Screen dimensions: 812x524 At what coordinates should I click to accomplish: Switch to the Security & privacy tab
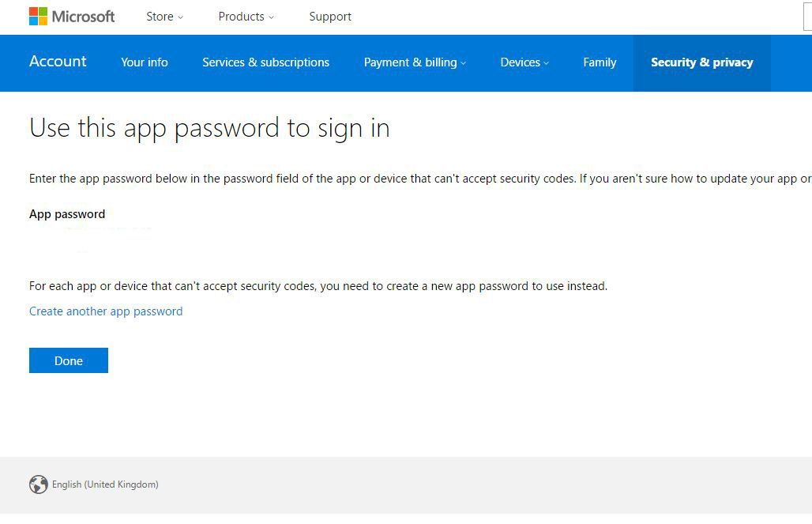(x=701, y=62)
